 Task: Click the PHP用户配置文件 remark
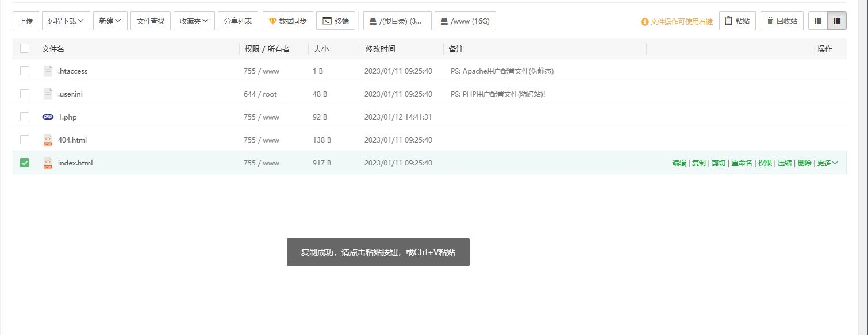(498, 94)
